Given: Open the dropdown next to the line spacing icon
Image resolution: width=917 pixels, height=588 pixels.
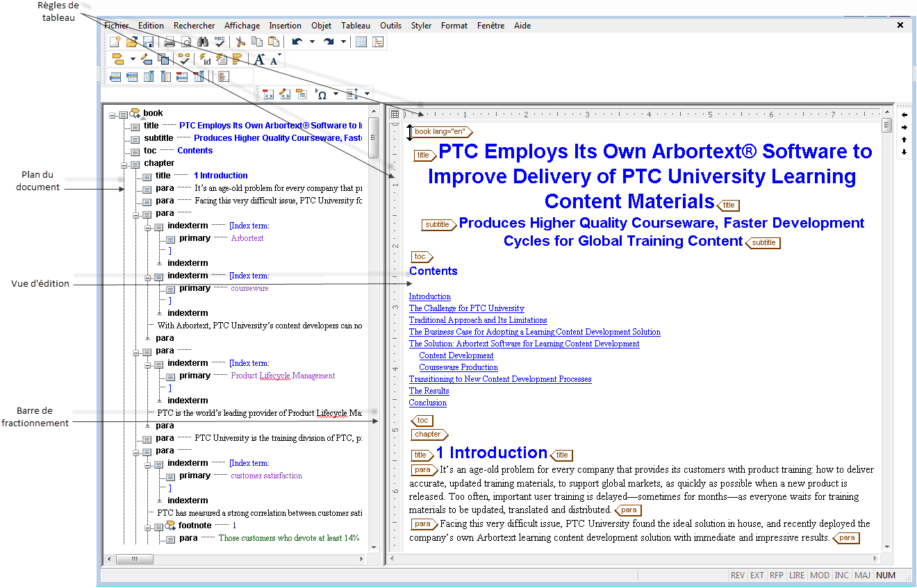Looking at the screenshot, I should coord(367,94).
